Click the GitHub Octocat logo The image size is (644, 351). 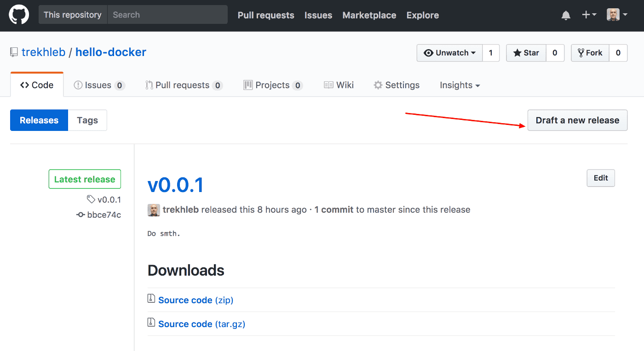(x=19, y=14)
